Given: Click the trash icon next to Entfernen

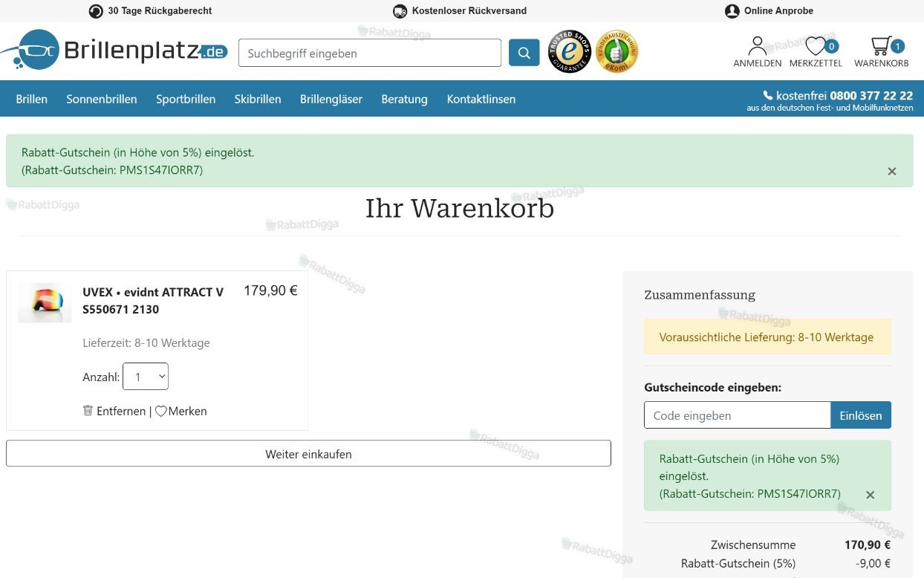Looking at the screenshot, I should [88, 410].
